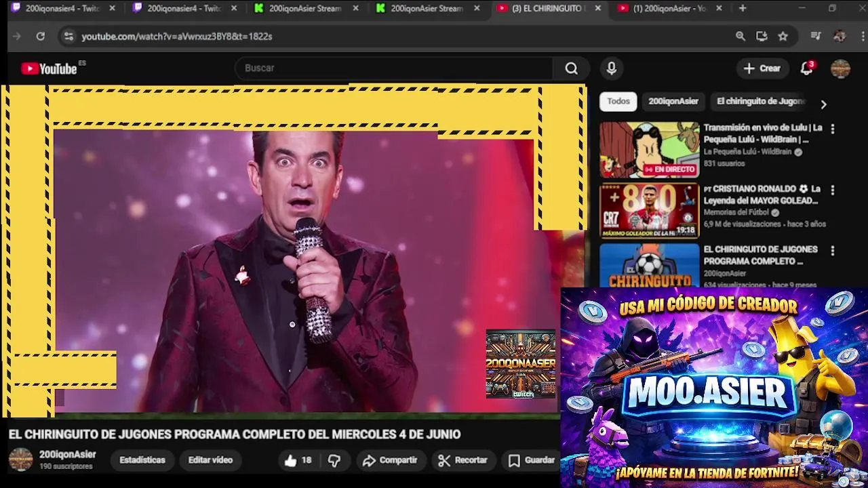Close the EL CHIRINGUITO YouTube tab
The height and width of the screenshot is (488, 868).
[597, 8]
